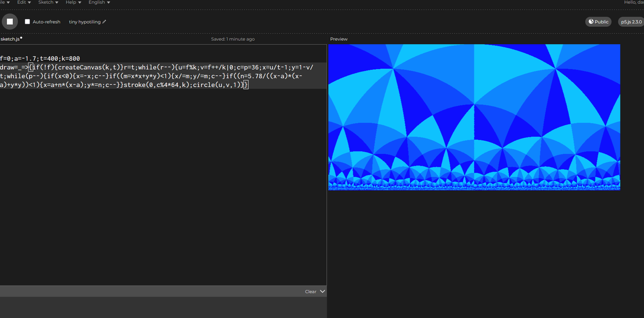Click the Public visibility button
Image resolution: width=644 pixels, height=318 pixels.
598,21
